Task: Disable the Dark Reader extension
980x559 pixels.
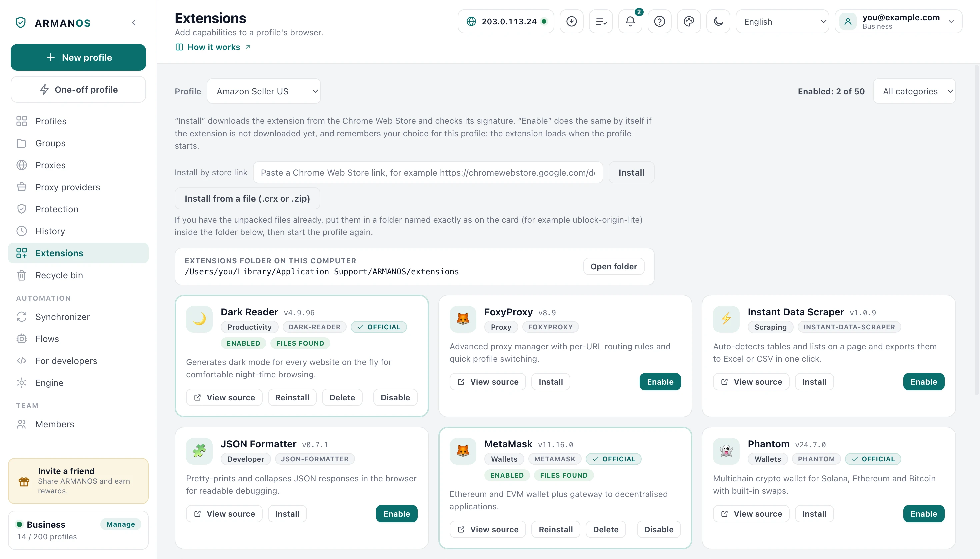Action: pos(395,397)
